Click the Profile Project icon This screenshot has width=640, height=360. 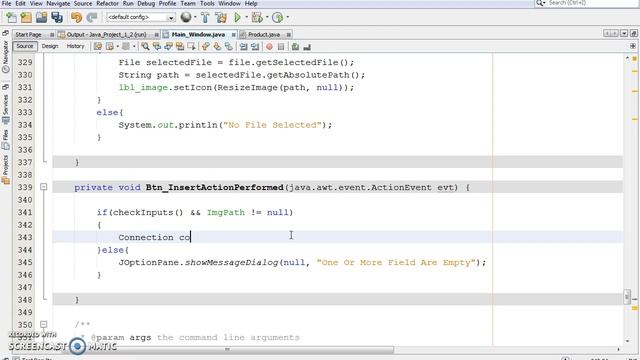pos(278,18)
